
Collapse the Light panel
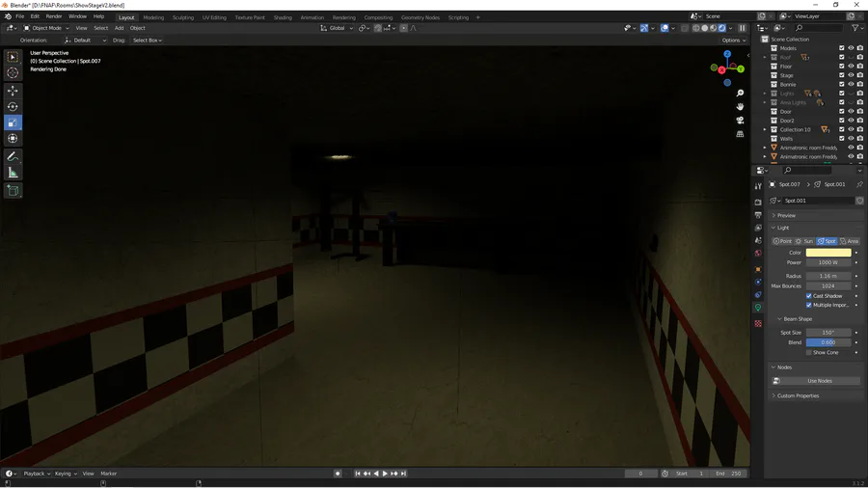tap(783, 228)
